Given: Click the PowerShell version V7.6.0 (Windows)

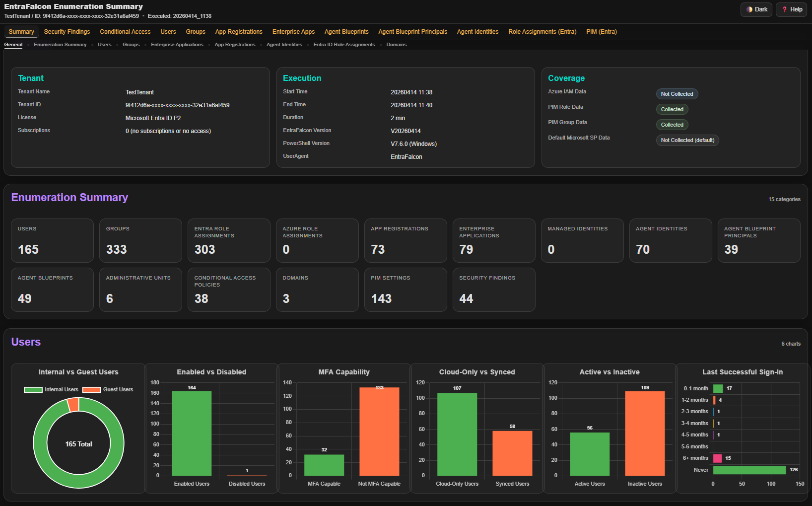Looking at the screenshot, I should (x=413, y=144).
